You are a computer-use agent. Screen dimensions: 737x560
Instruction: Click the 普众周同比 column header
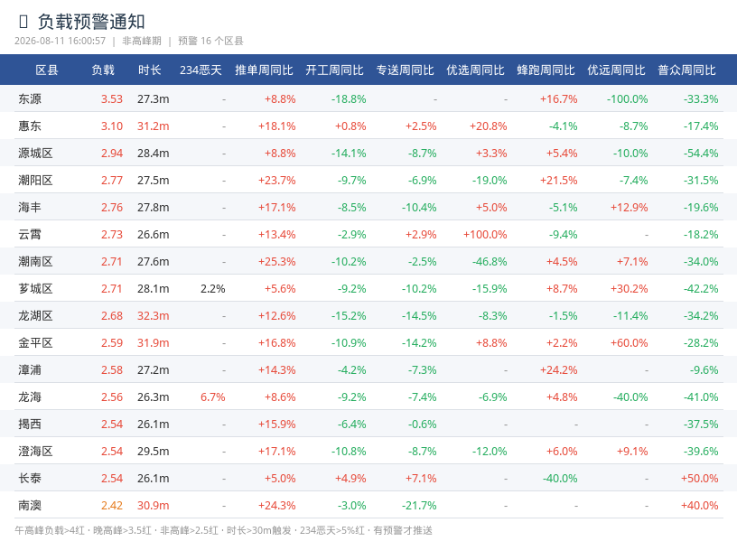687,70
